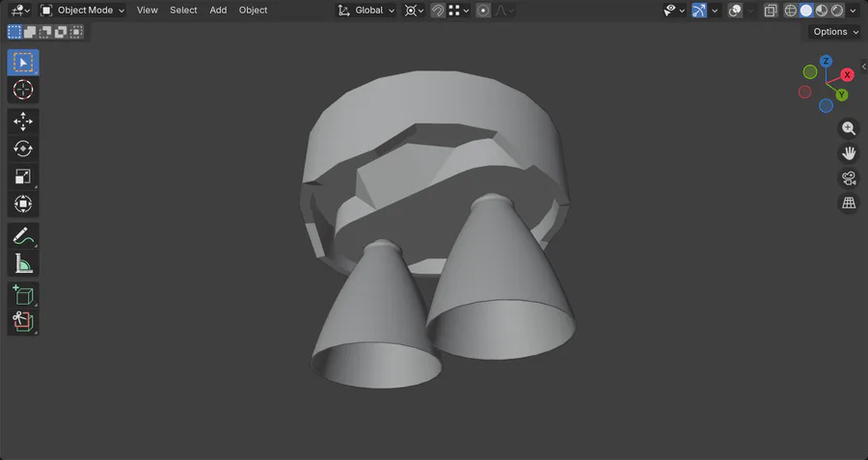Open the editor type selector
Image resolution: width=868 pixels, height=460 pixels.
[x=20, y=10]
